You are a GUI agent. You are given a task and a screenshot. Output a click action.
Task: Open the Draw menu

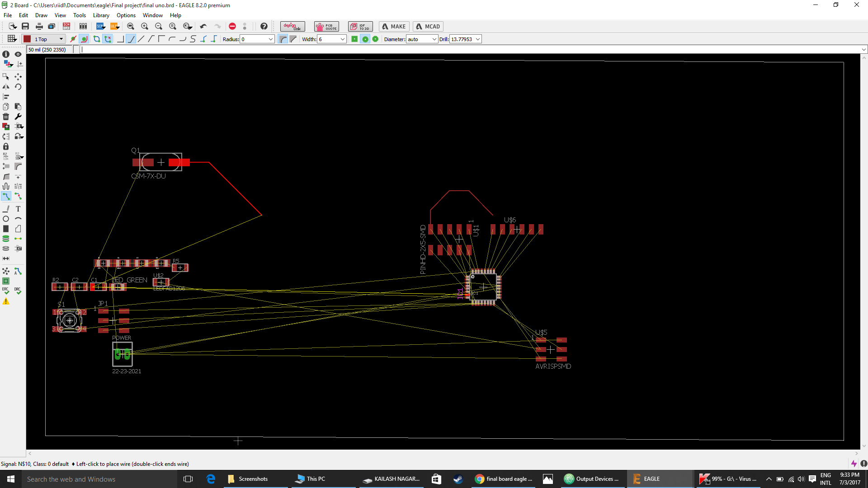pyautogui.click(x=41, y=15)
